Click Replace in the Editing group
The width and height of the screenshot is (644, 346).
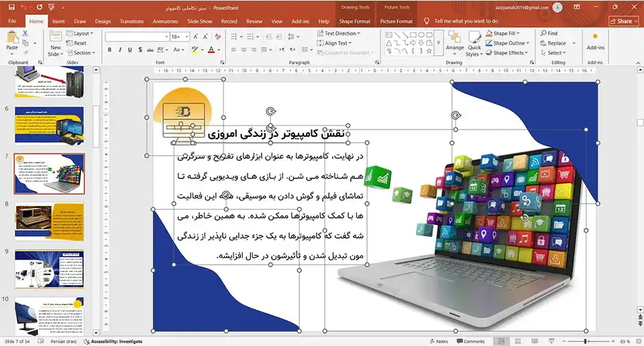tap(553, 43)
